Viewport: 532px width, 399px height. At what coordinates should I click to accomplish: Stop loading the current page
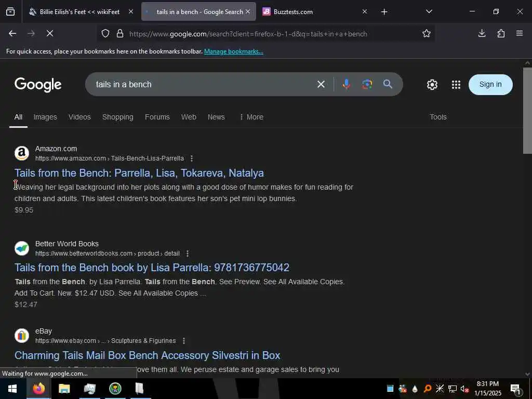(x=50, y=33)
